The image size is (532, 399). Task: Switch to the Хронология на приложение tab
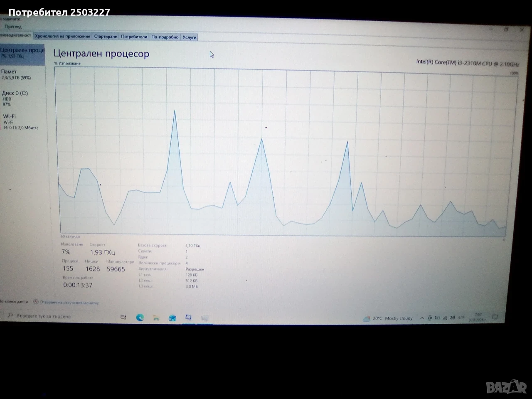pos(62,37)
